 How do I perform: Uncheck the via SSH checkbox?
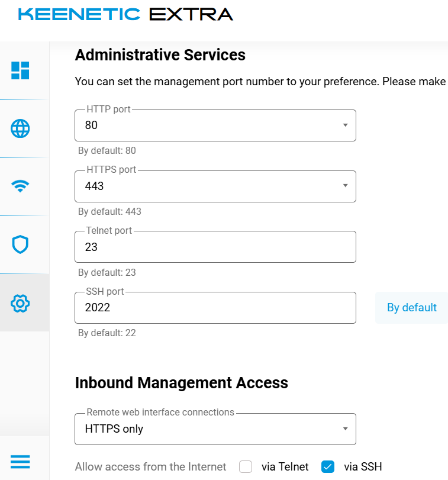[328, 467]
